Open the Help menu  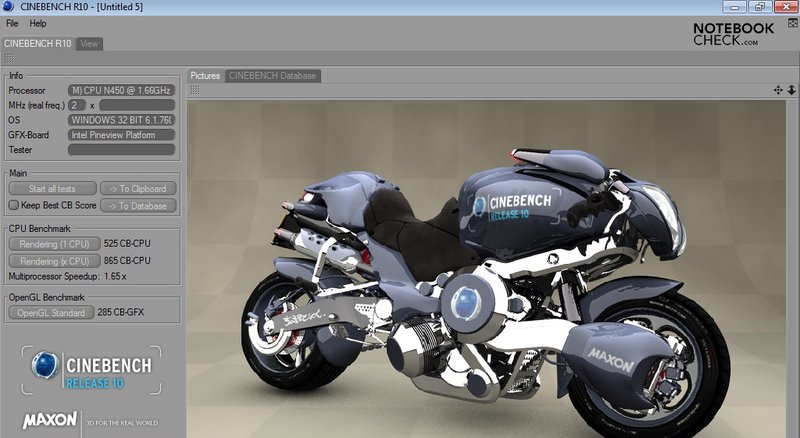[x=38, y=23]
